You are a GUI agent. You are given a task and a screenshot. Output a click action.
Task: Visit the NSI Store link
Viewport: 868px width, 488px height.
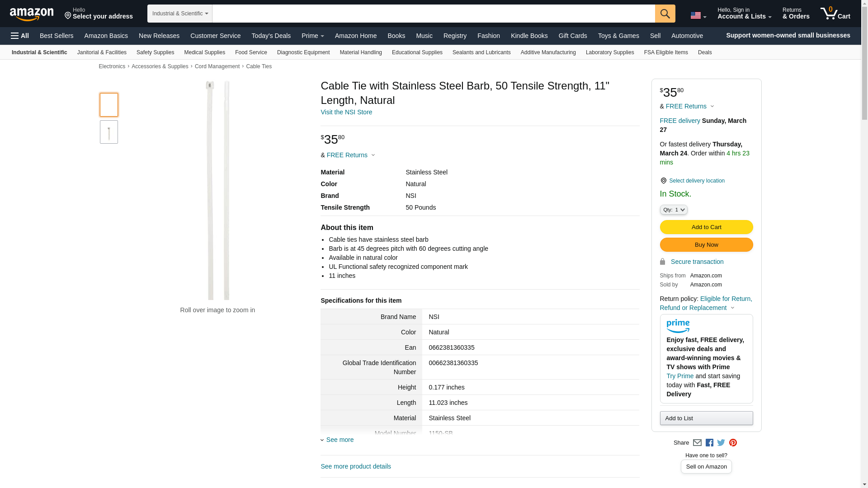click(346, 112)
